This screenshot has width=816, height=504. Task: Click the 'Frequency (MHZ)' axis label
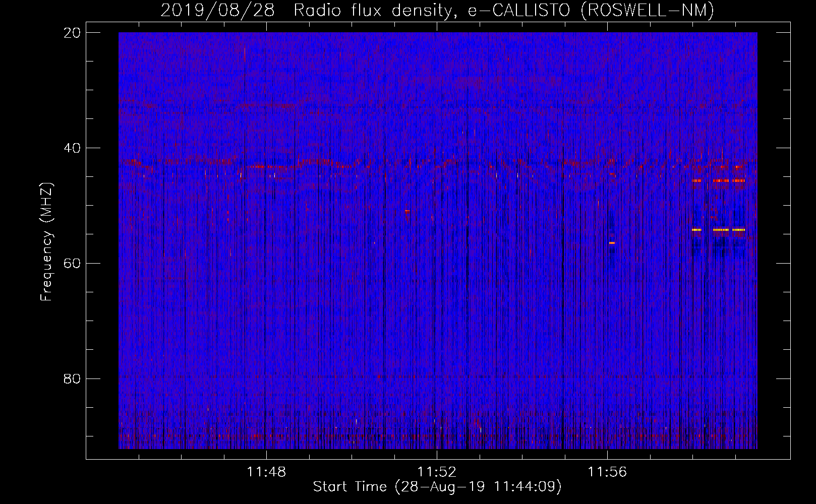46,242
